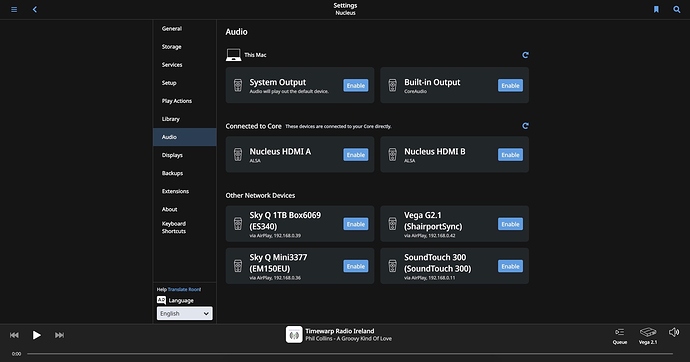This screenshot has height=362, width=690.
Task: Open the volume speaker control
Action: pyautogui.click(x=674, y=332)
